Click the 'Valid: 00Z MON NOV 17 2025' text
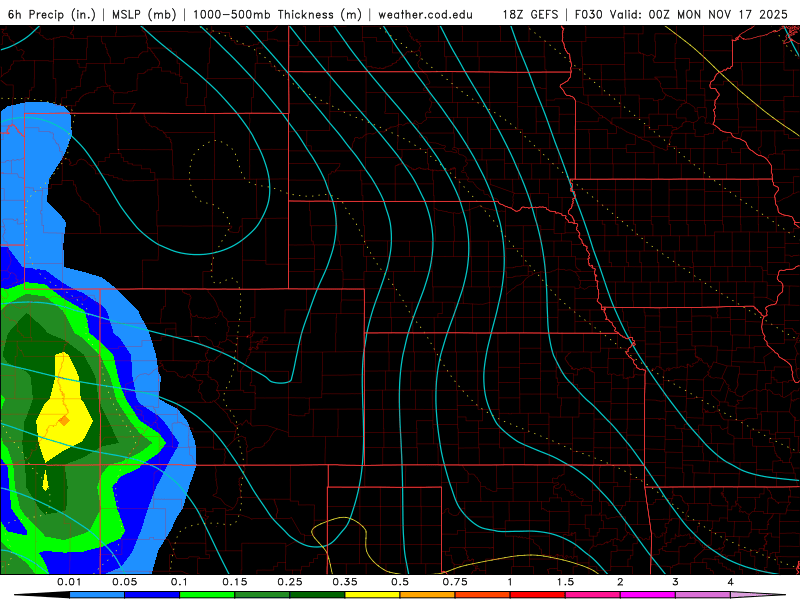This screenshot has width=800, height=600. tap(699, 14)
